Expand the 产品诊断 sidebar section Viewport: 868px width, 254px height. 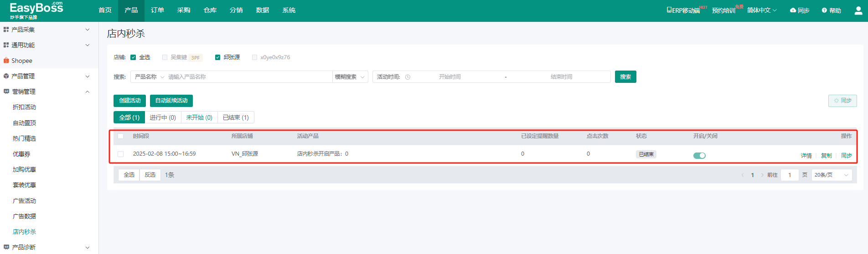[x=88, y=247]
